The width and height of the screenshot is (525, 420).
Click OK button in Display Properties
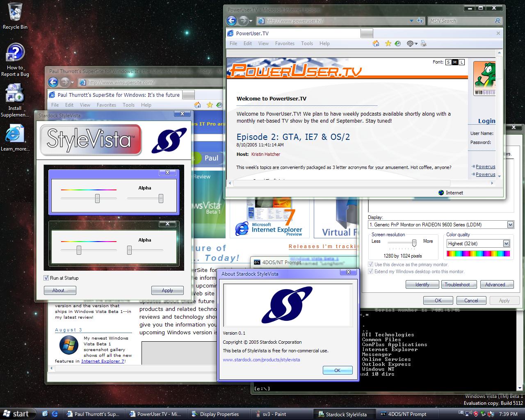click(x=438, y=301)
